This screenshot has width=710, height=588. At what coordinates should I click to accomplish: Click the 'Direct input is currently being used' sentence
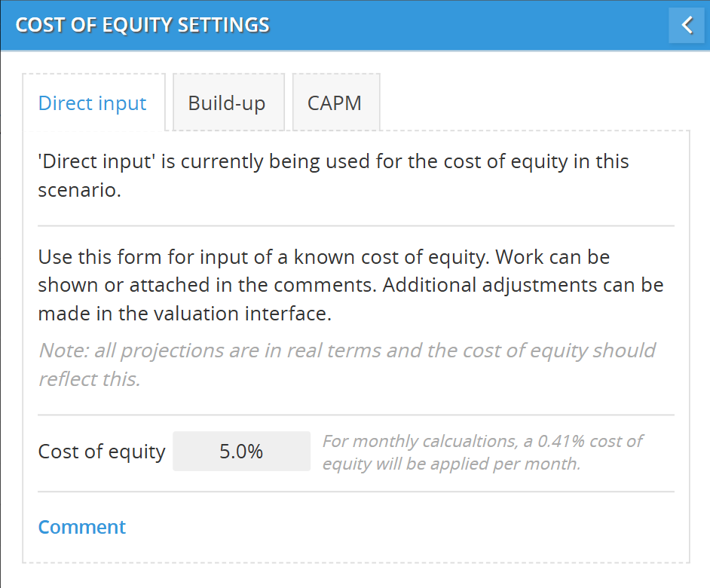tap(333, 176)
